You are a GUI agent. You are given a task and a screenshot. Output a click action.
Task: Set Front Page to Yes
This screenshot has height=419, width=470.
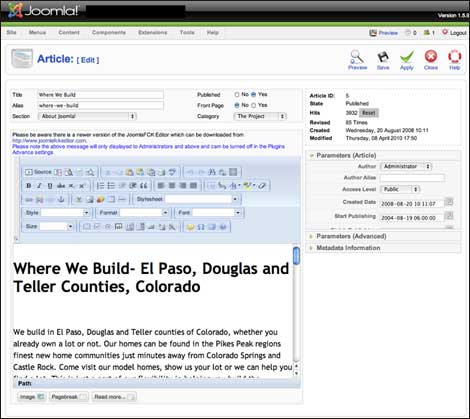(x=254, y=105)
